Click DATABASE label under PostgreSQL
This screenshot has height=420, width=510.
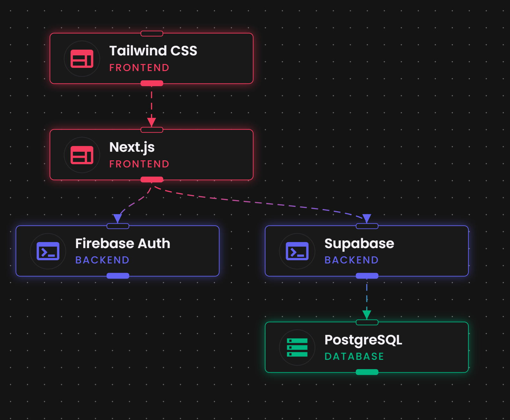point(354,356)
